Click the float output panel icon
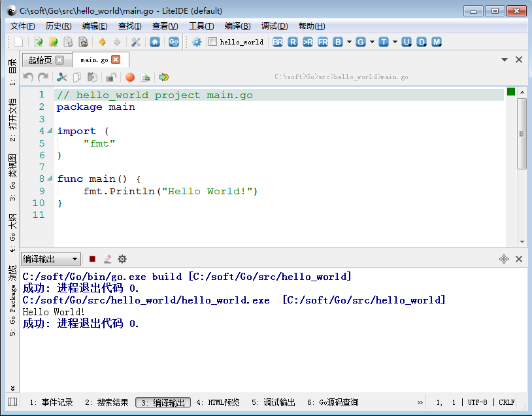This screenshot has height=416, width=532. tap(504, 259)
